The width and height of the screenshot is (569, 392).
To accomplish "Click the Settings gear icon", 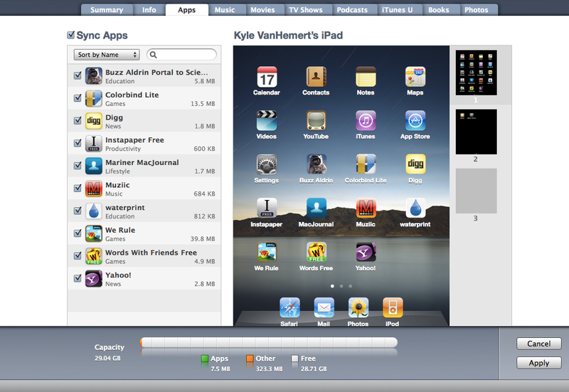I will [267, 164].
